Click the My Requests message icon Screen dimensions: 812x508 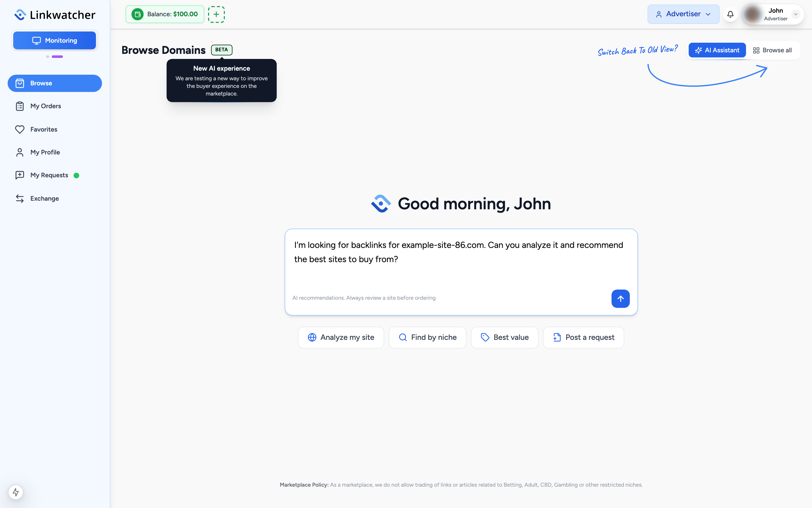pos(20,175)
